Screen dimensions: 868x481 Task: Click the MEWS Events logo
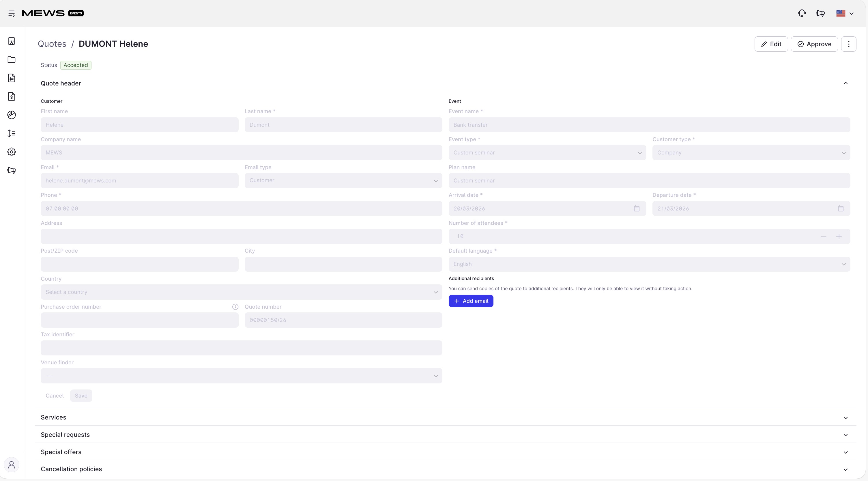53,13
